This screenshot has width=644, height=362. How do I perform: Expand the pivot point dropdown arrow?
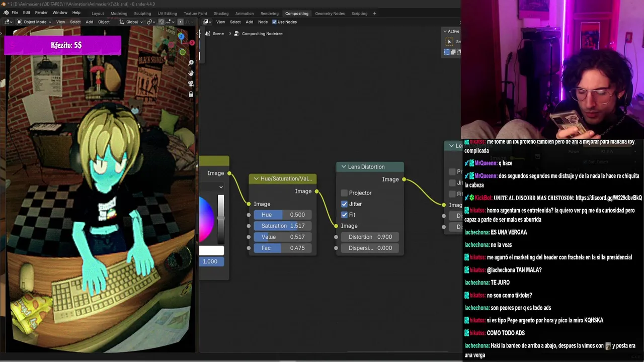pyautogui.click(x=155, y=22)
